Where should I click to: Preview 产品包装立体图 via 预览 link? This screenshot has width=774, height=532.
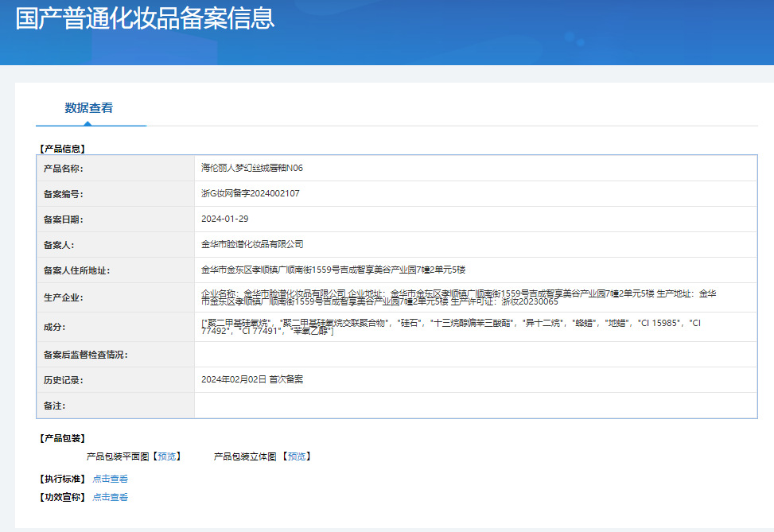click(x=297, y=456)
